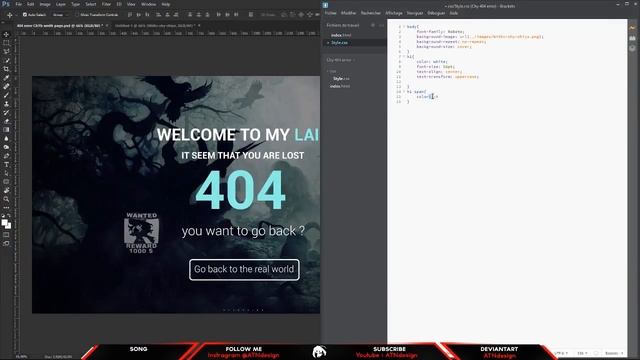Viewport: 640px width, 360px height.
Task: Open Brackets Extension Manager icon
Action: 632,38
